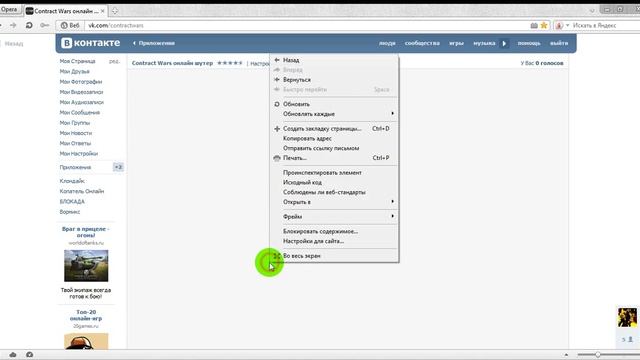Image resolution: width=640 pixels, height=360 pixels.
Task: Open БЛОКАДА app link
Action: pyautogui.click(x=72, y=201)
